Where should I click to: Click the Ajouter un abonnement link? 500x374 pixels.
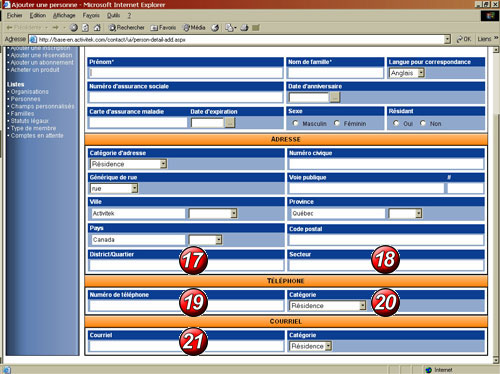click(x=42, y=63)
